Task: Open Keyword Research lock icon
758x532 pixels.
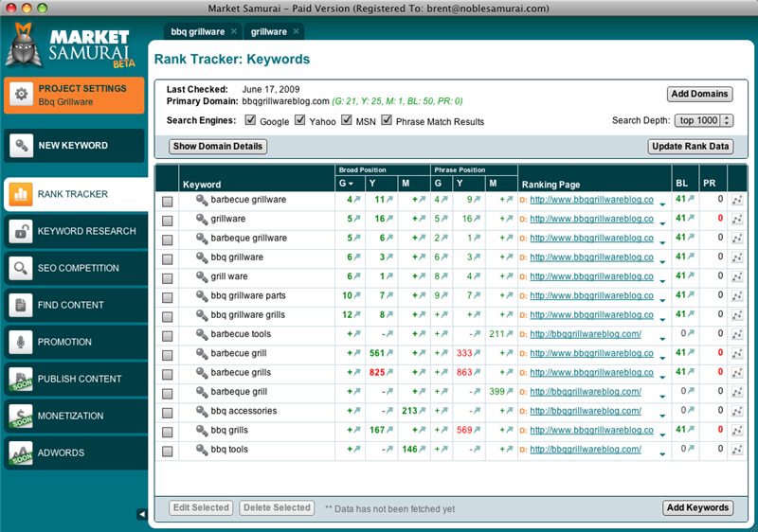Action: pos(21,231)
